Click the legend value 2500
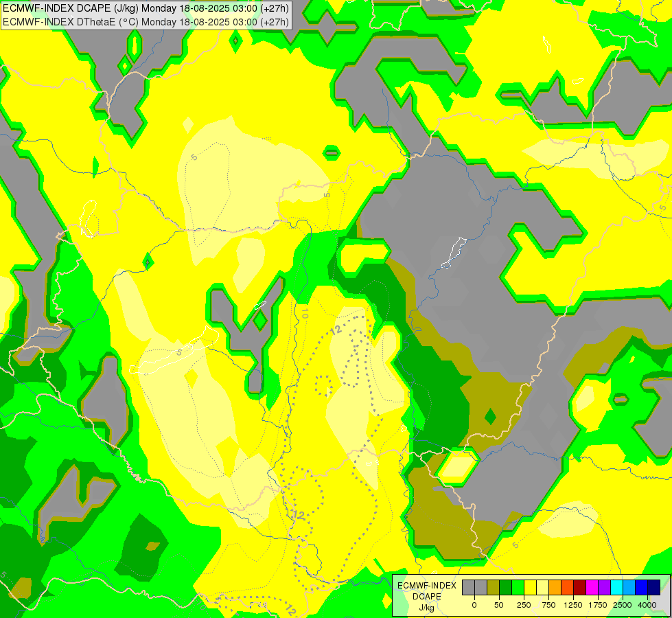 (623, 605)
